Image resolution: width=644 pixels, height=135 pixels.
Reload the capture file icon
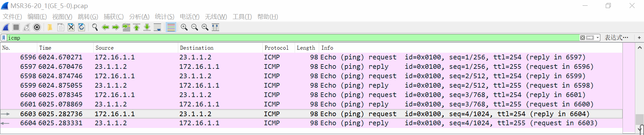(x=82, y=27)
